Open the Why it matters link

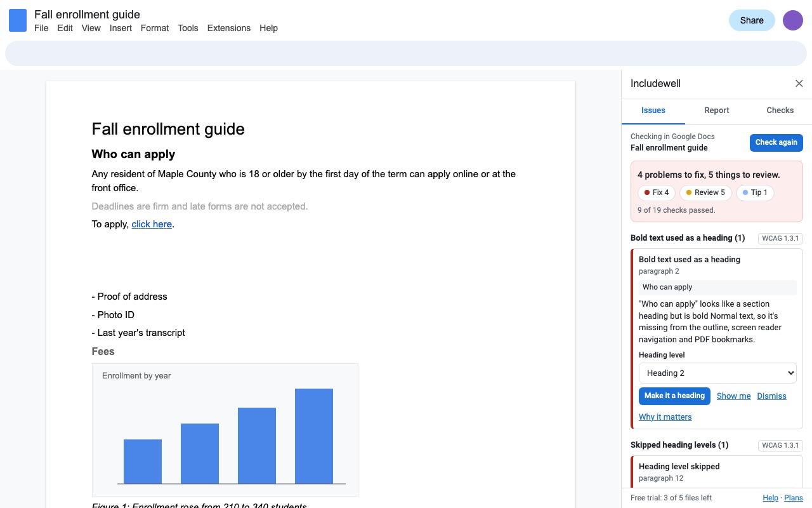coord(665,417)
